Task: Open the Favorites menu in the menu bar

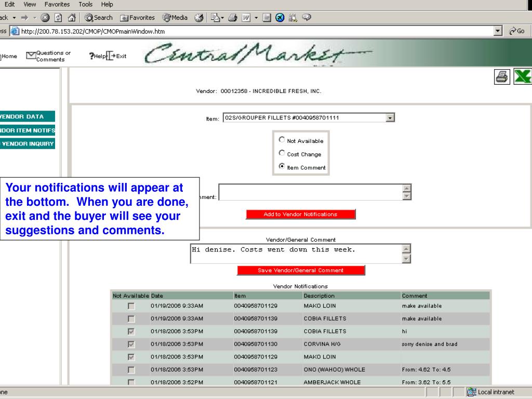Action: pyautogui.click(x=57, y=4)
